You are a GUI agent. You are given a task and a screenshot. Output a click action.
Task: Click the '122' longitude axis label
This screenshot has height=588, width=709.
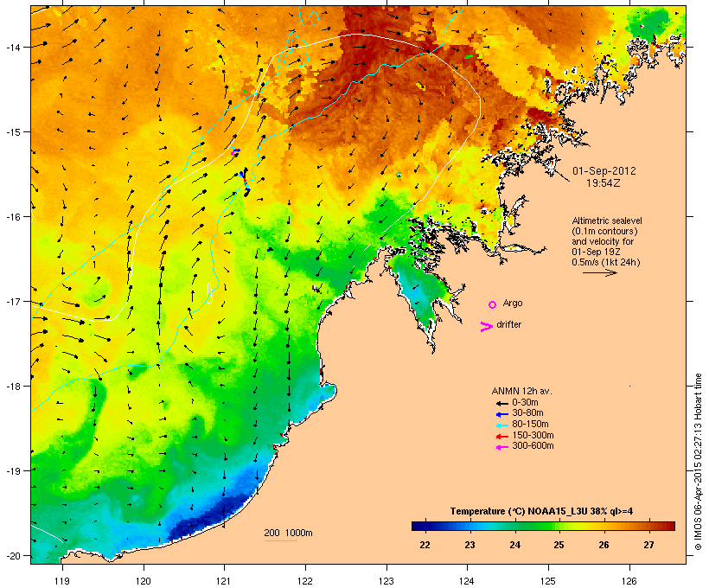tap(305, 581)
